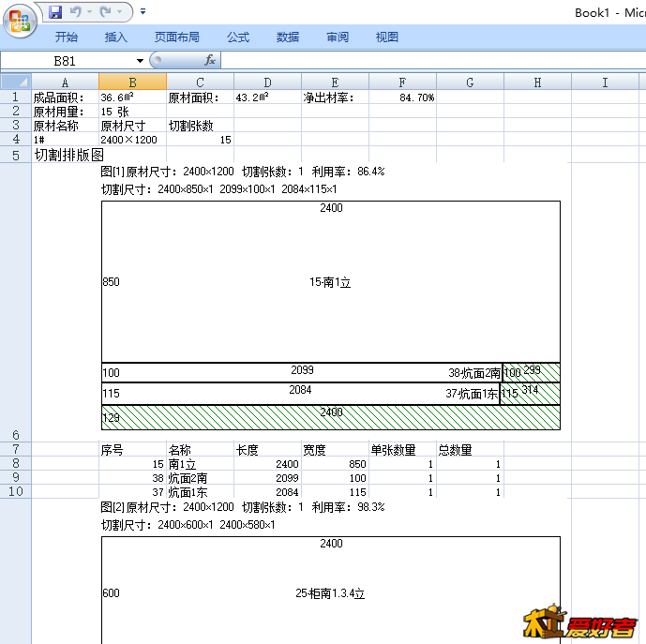Click cell containing 切割排版图
This screenshot has height=644, width=646.
point(65,155)
